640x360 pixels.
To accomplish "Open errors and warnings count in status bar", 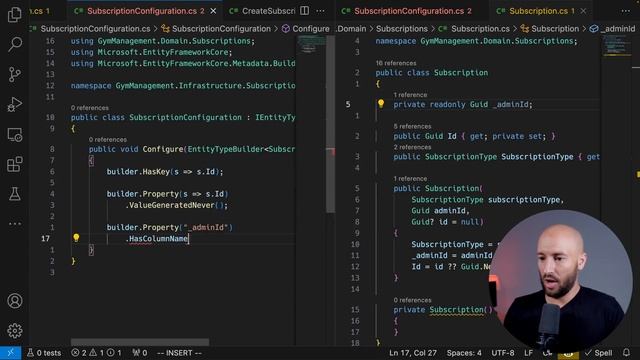I will [x=96, y=353].
